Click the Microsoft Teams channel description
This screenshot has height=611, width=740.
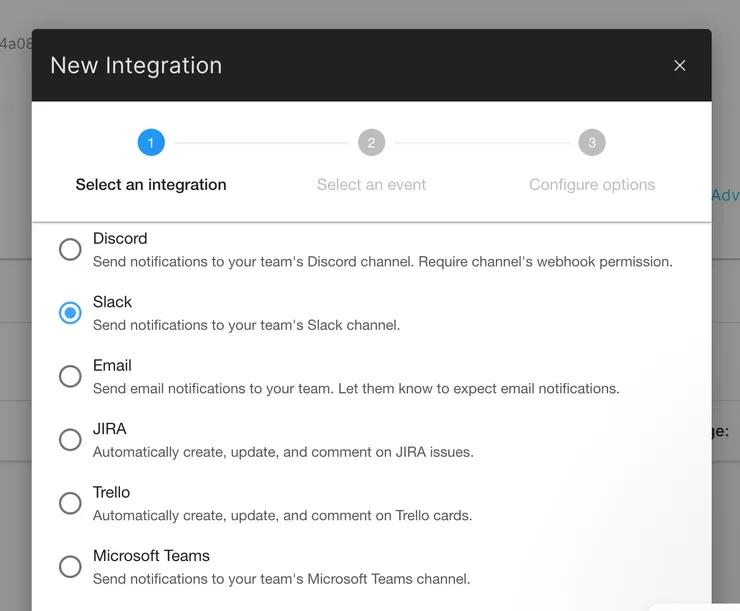coord(281,579)
